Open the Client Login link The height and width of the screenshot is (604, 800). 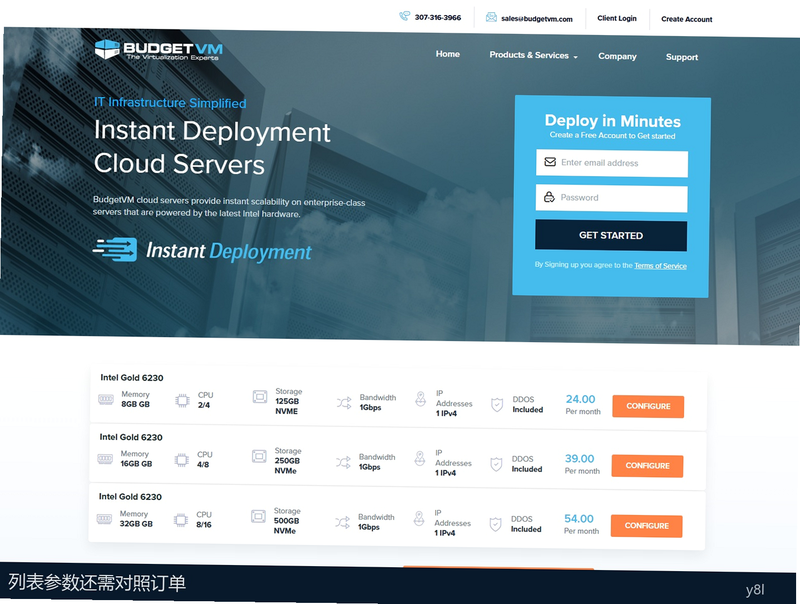click(617, 18)
